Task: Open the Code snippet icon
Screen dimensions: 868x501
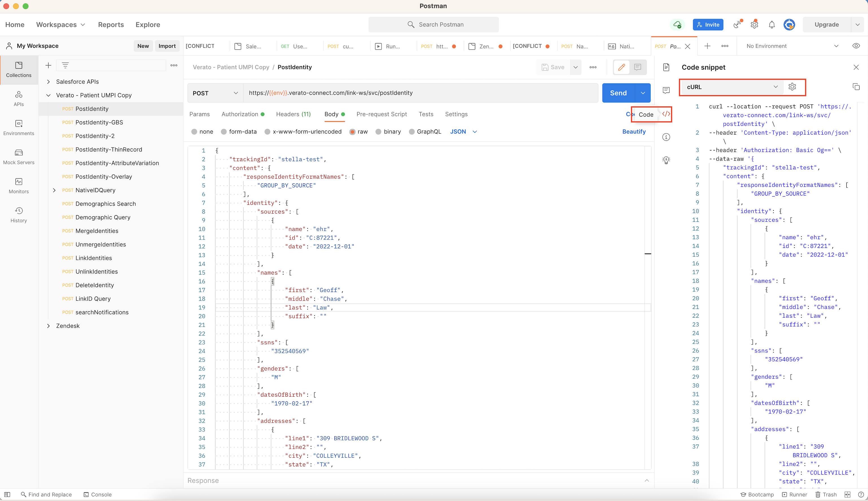Action: point(666,114)
